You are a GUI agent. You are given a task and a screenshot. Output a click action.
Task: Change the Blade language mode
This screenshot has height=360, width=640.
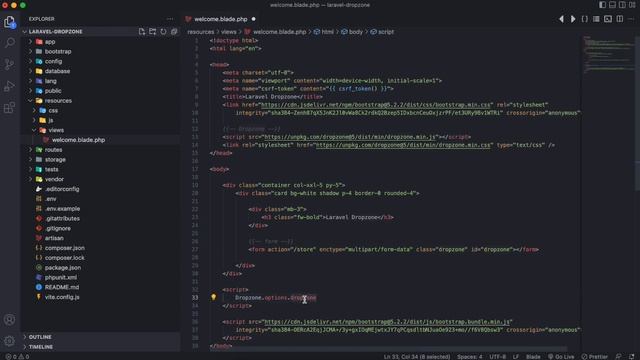click(x=533, y=356)
